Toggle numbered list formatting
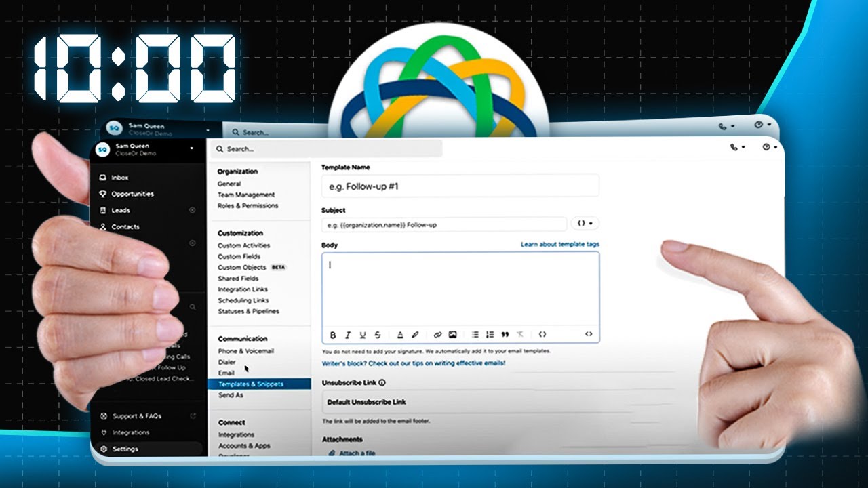This screenshot has width=868, height=488. (490, 335)
